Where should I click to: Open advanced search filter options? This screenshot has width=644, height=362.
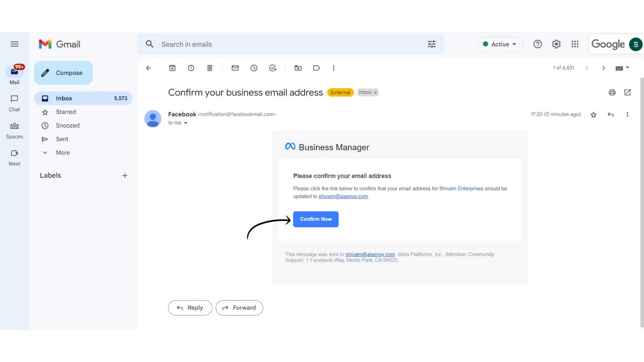point(431,44)
